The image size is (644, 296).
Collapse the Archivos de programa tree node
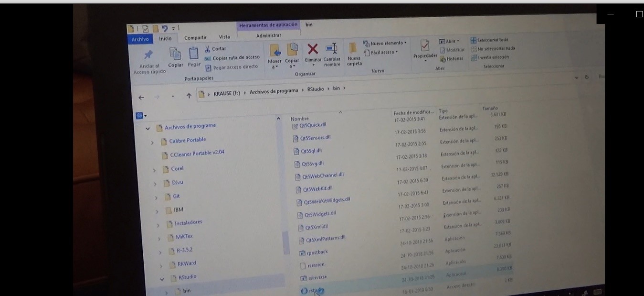(x=148, y=128)
